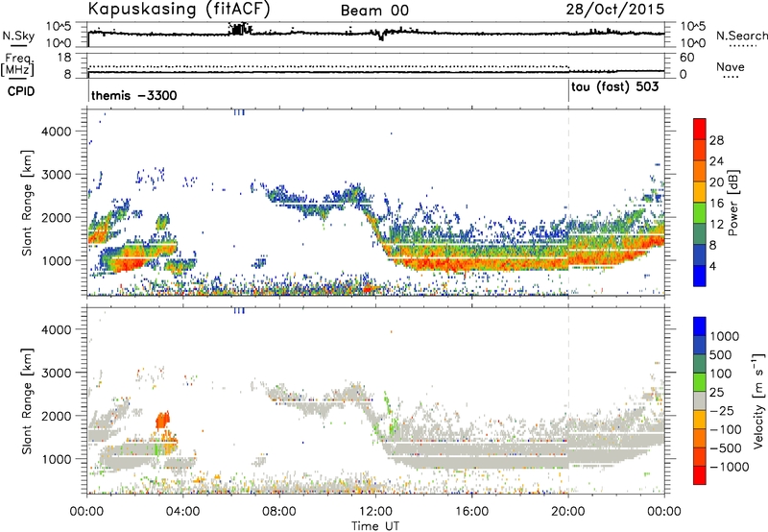This screenshot has width=768, height=532.
Task: Click the Slant Range [km] label of the power panel
Action: (x=27, y=203)
